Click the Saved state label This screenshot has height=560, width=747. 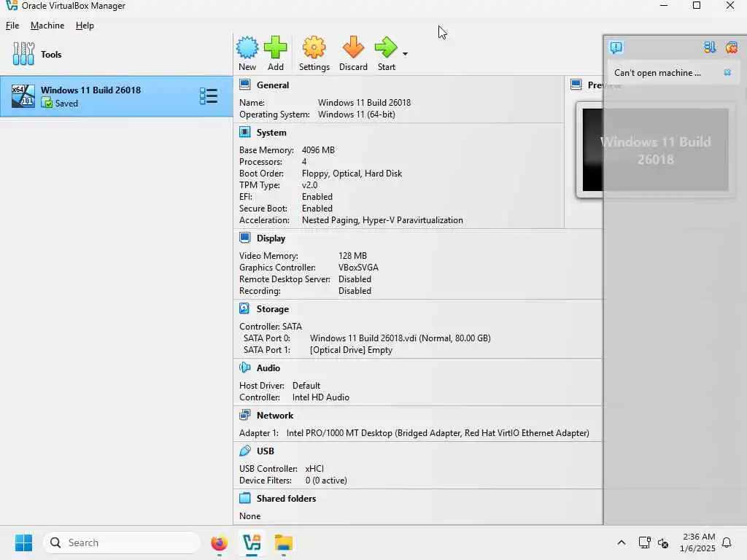pyautogui.click(x=66, y=104)
